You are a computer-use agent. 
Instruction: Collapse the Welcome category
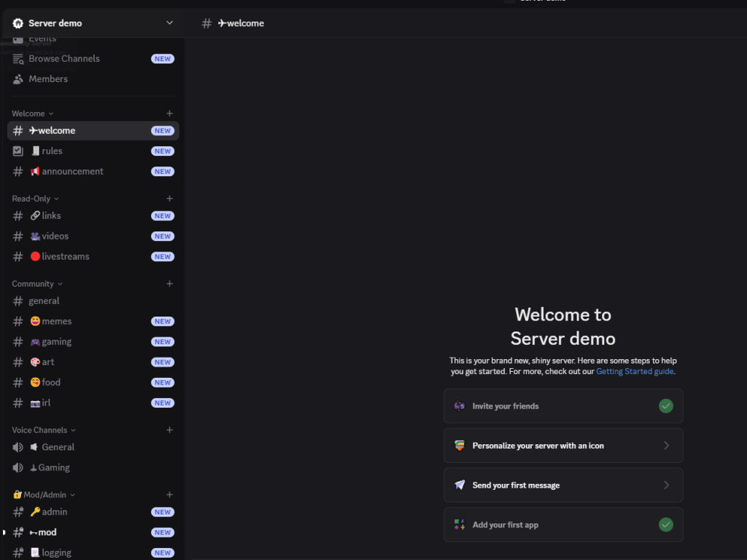click(32, 113)
